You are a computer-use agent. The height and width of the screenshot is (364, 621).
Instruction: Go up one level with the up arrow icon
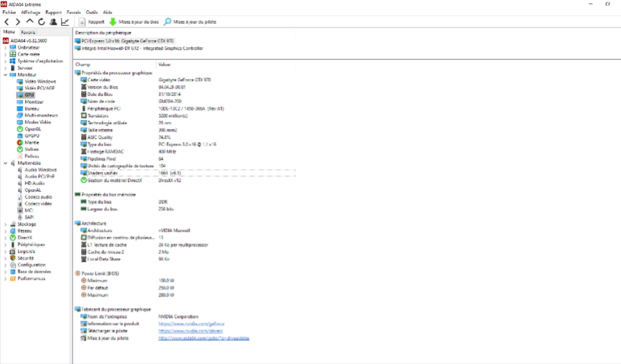30,21
